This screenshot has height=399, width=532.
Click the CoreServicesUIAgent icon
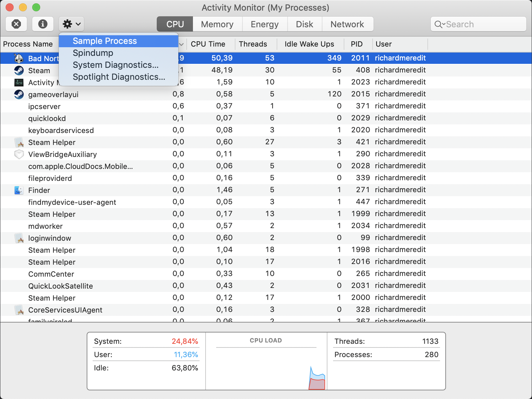pos(19,310)
